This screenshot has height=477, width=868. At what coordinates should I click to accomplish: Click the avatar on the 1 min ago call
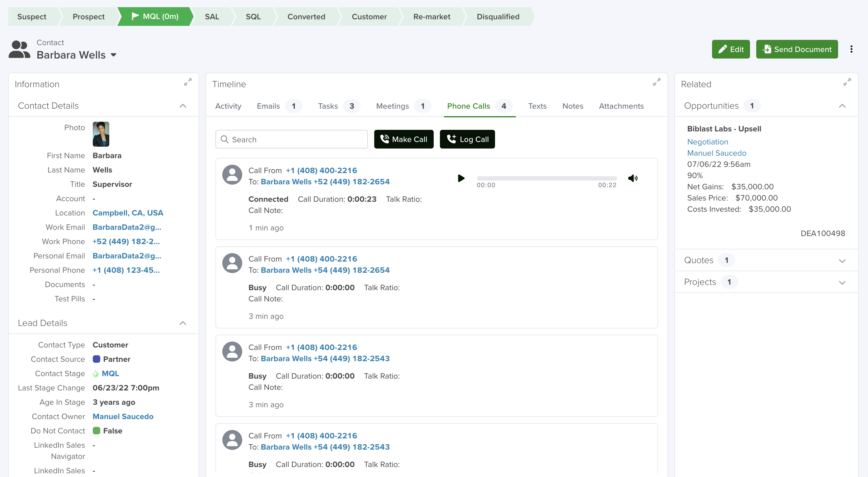pyautogui.click(x=232, y=174)
